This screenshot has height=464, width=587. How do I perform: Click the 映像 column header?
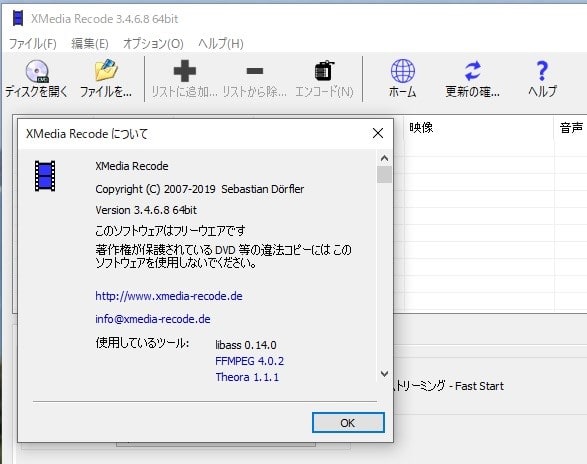478,128
